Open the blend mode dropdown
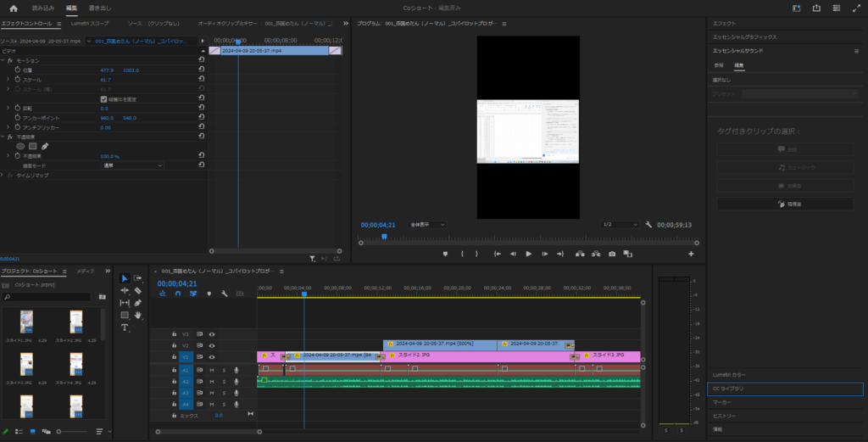868x442 pixels. coord(131,165)
